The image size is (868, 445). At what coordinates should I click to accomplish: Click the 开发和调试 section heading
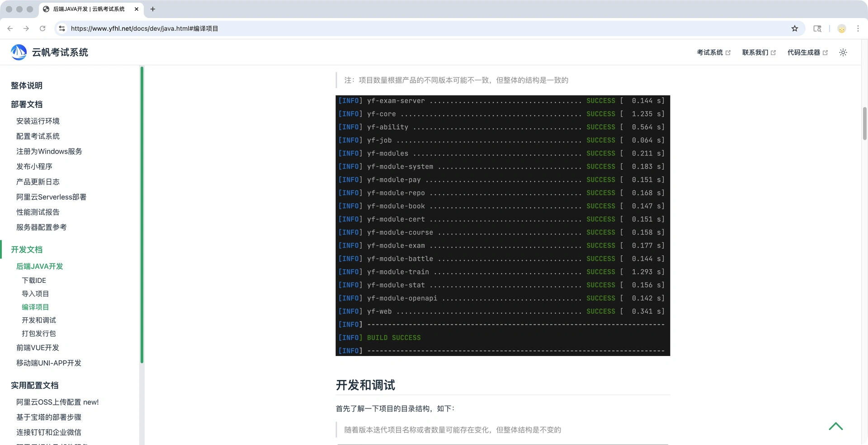tap(365, 385)
